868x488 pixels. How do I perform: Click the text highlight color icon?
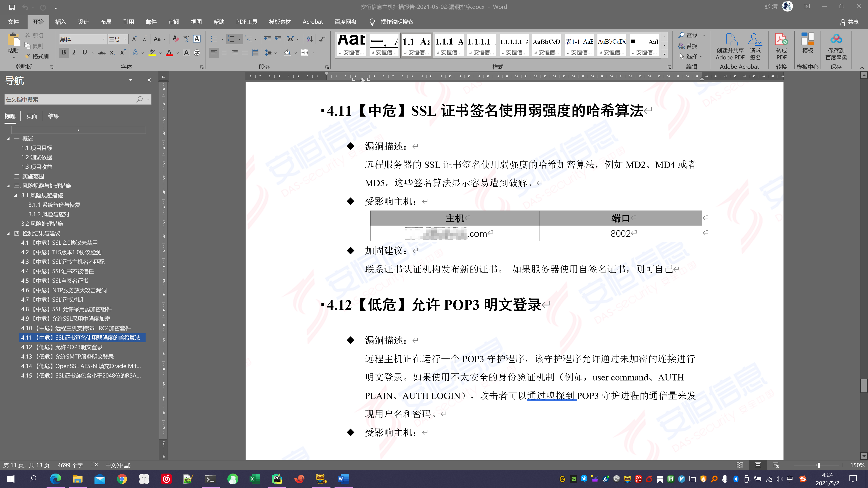click(152, 53)
